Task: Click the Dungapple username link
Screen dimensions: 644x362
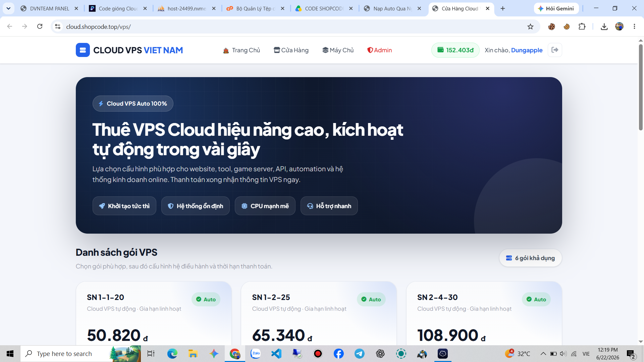Action: [527, 50]
